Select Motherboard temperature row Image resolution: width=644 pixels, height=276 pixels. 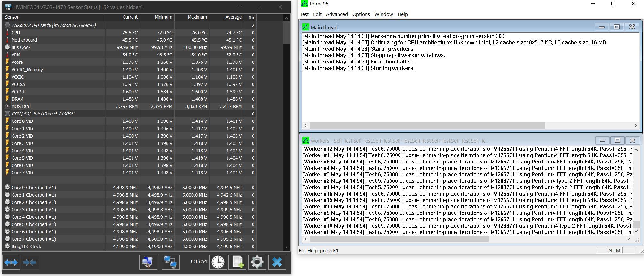coord(129,40)
